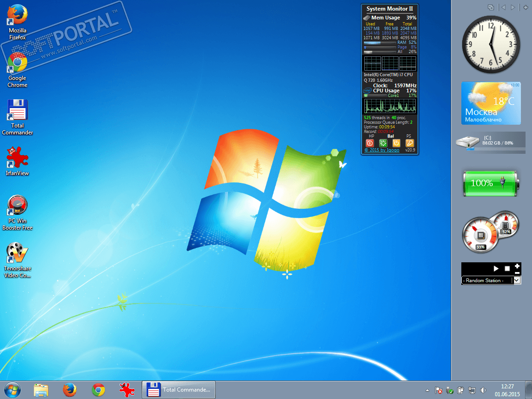
Task: Click the CPU usage history graph
Action: coord(390,106)
